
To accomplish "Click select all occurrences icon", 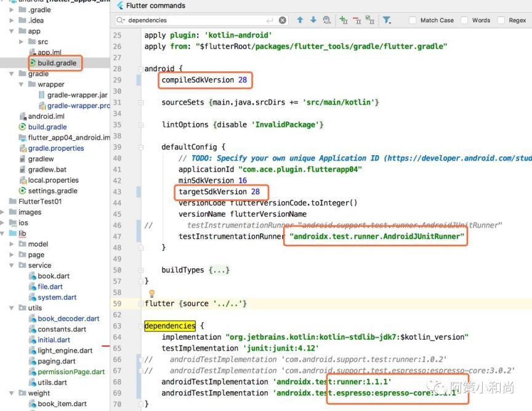I will tap(370, 20).
